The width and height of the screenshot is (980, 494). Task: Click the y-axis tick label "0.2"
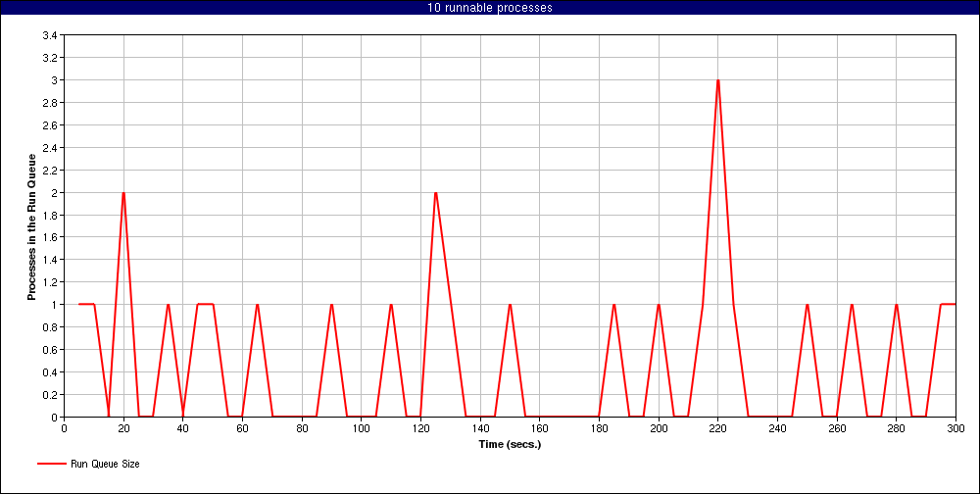[49, 395]
